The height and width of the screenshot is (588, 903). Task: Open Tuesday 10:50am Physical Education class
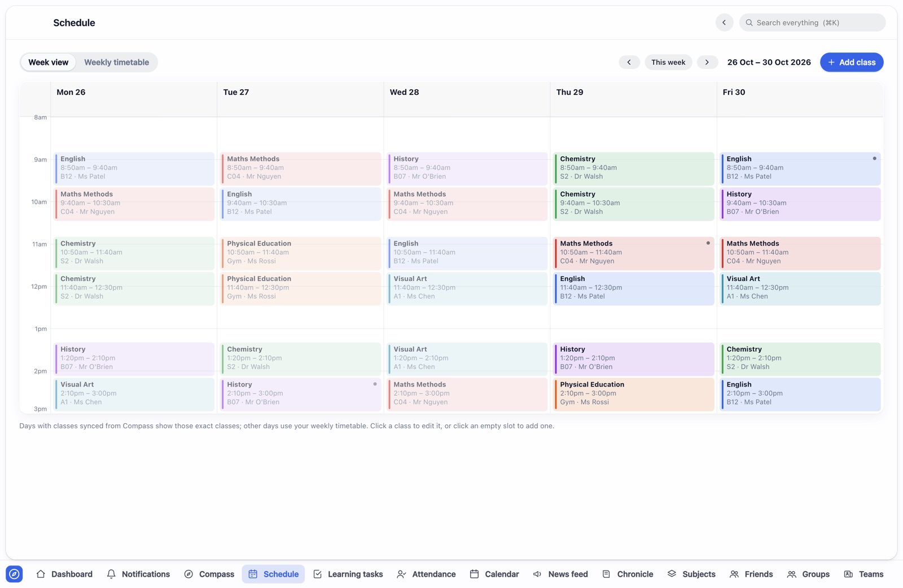[x=301, y=253]
